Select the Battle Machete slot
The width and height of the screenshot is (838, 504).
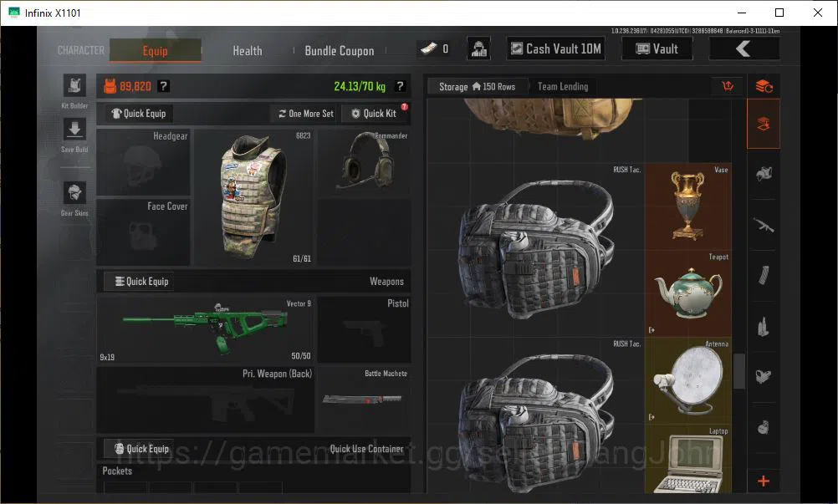(x=365, y=399)
